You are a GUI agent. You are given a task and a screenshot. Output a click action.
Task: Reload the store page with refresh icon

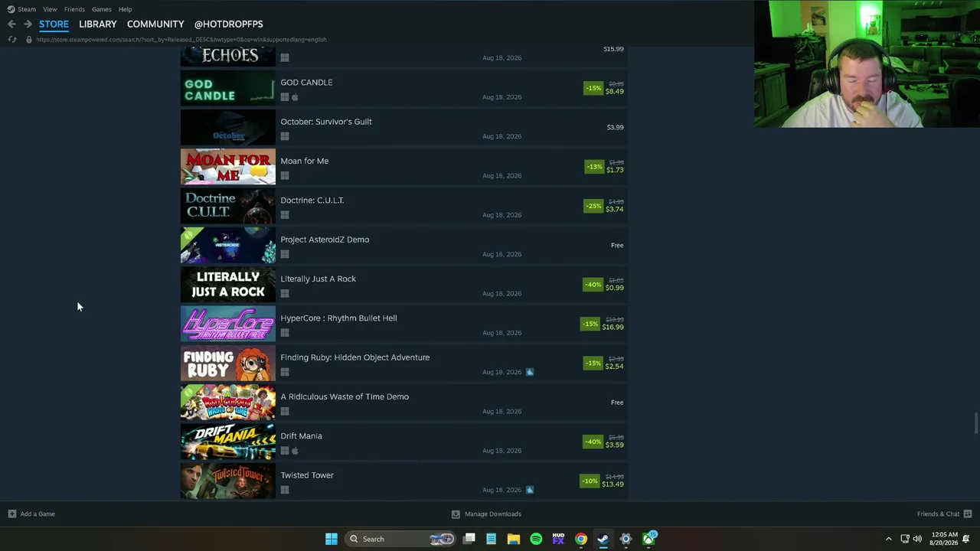11,39
